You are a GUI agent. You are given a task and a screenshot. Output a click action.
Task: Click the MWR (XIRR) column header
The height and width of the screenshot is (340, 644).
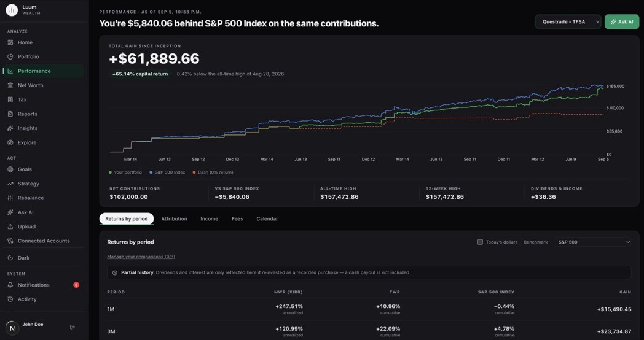[x=288, y=292]
